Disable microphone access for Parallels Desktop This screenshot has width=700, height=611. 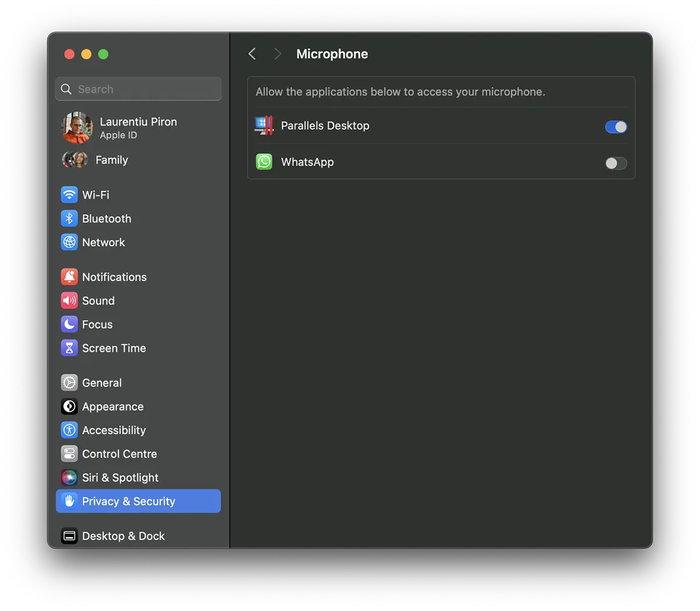pos(615,127)
